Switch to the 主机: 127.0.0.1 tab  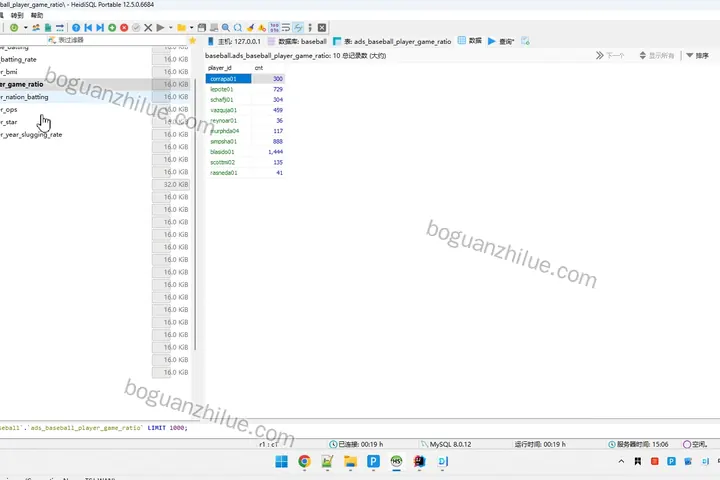click(x=234, y=41)
